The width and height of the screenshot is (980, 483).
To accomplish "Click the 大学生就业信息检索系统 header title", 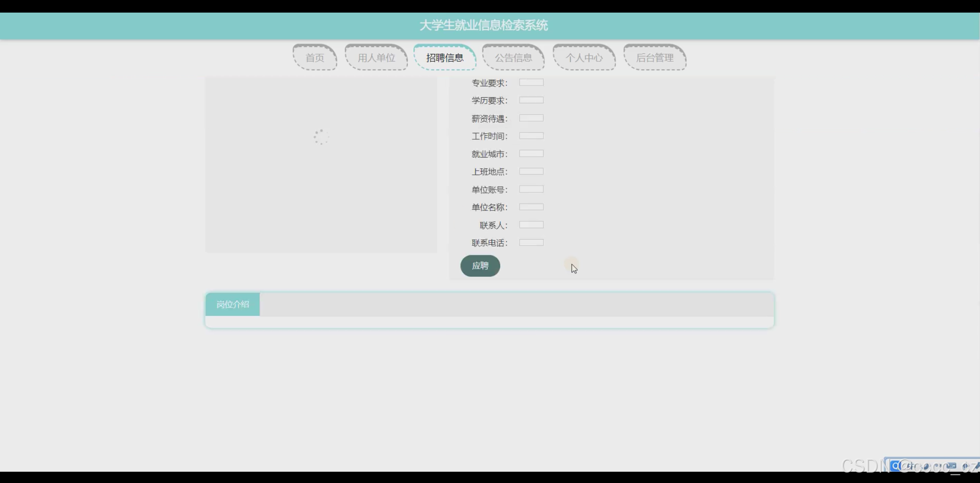I will click(x=483, y=25).
